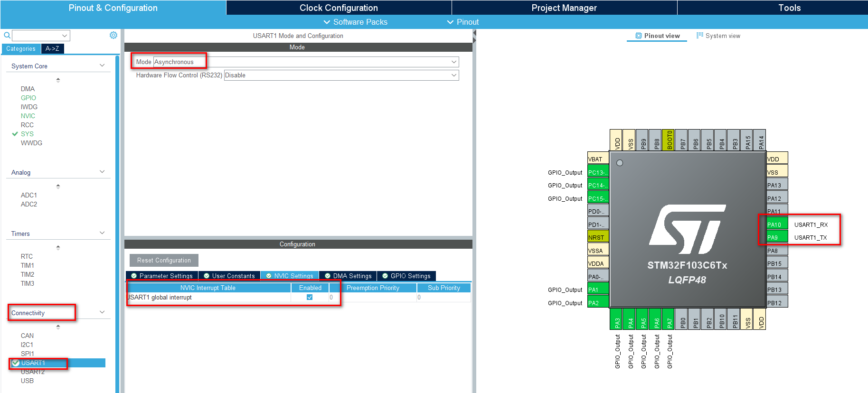
Task: Click the Parameter Settings check icon
Action: pyautogui.click(x=134, y=276)
